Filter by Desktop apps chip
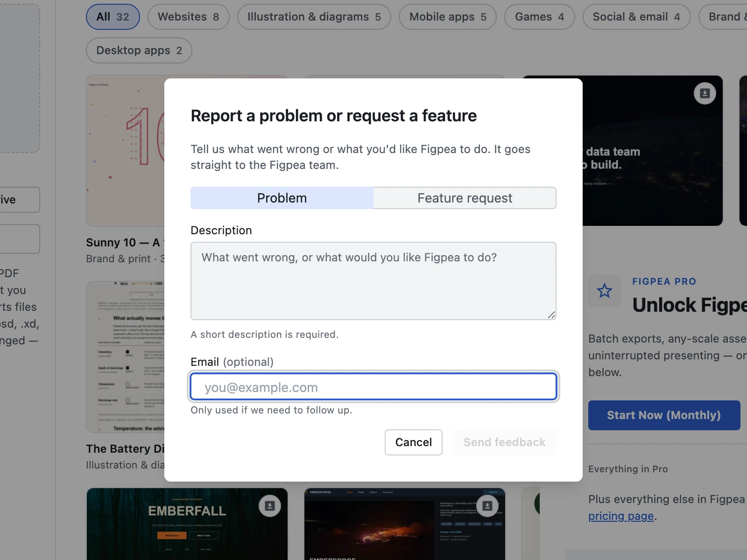Image resolution: width=747 pixels, height=560 pixels. pyautogui.click(x=139, y=50)
